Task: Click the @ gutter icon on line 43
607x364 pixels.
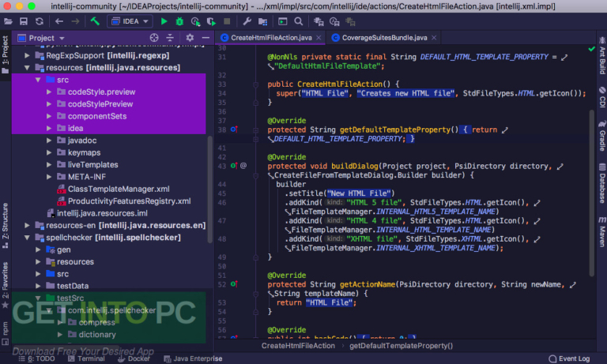Action: point(243,166)
